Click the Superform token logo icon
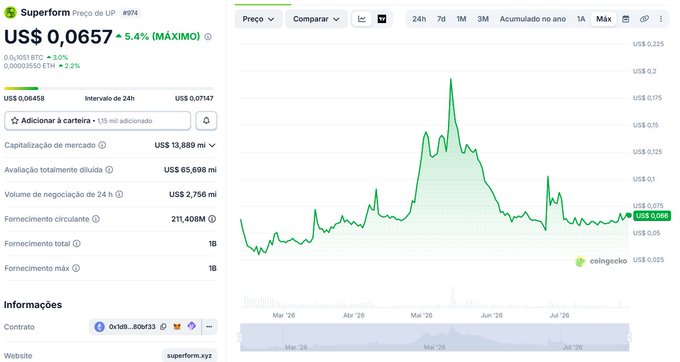The image size is (680, 362). [x=10, y=13]
